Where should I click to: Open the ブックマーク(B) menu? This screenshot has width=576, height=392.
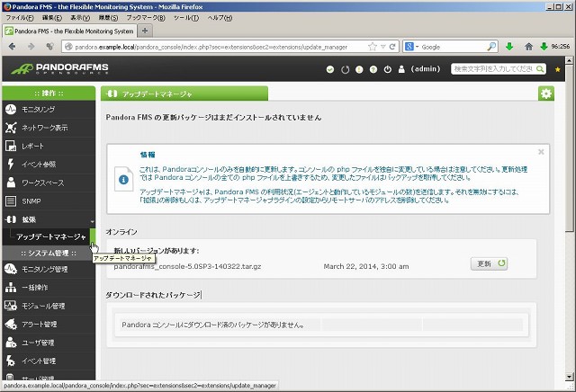(x=146, y=18)
